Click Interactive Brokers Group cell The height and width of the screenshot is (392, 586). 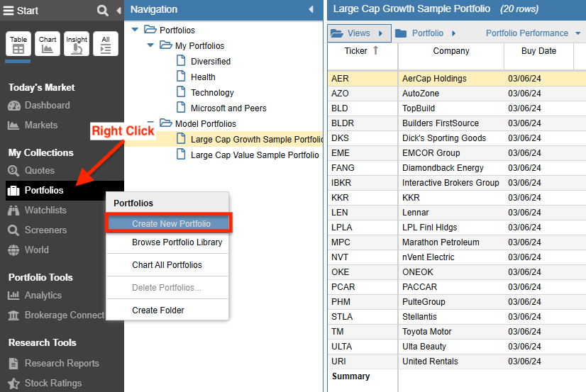(450, 183)
